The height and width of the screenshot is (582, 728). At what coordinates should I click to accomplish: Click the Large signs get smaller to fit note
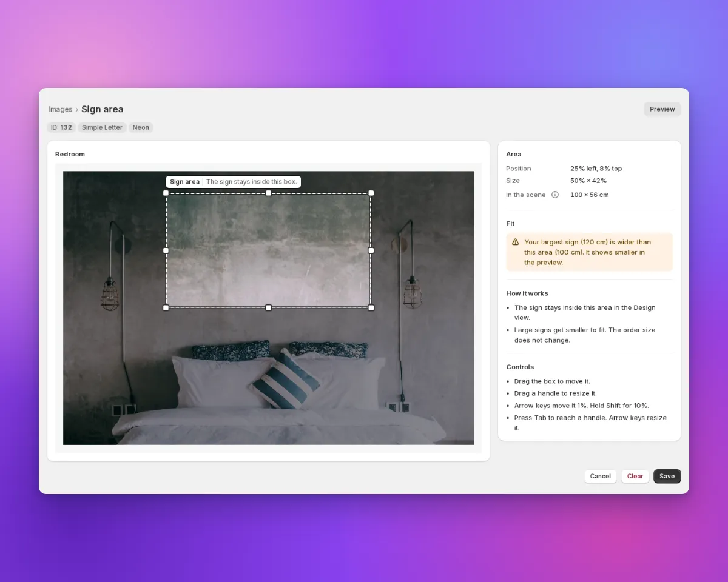(x=585, y=335)
